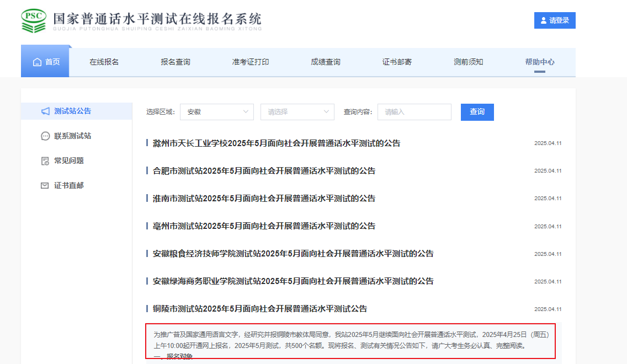The width and height of the screenshot is (627, 364).
Task: Go to the 首页 tab
Action: [45, 62]
